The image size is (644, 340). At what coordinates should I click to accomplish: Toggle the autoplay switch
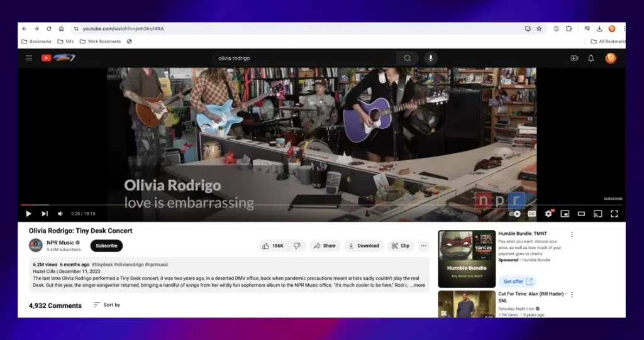click(514, 214)
